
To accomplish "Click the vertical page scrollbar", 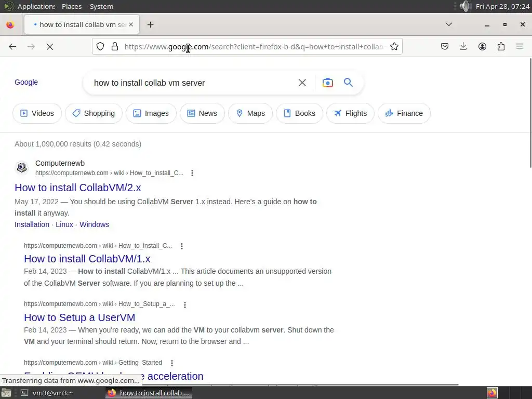I will click(530, 113).
